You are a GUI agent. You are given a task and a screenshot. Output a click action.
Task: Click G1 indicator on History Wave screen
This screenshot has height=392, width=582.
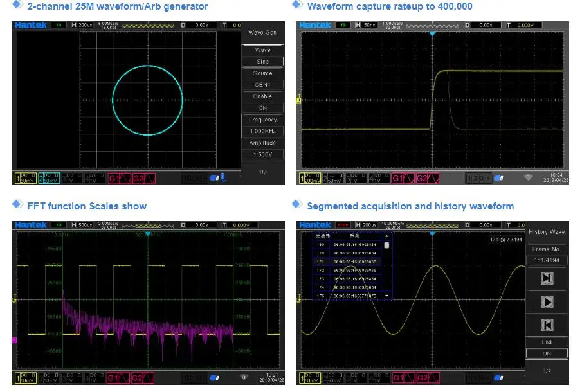point(403,379)
